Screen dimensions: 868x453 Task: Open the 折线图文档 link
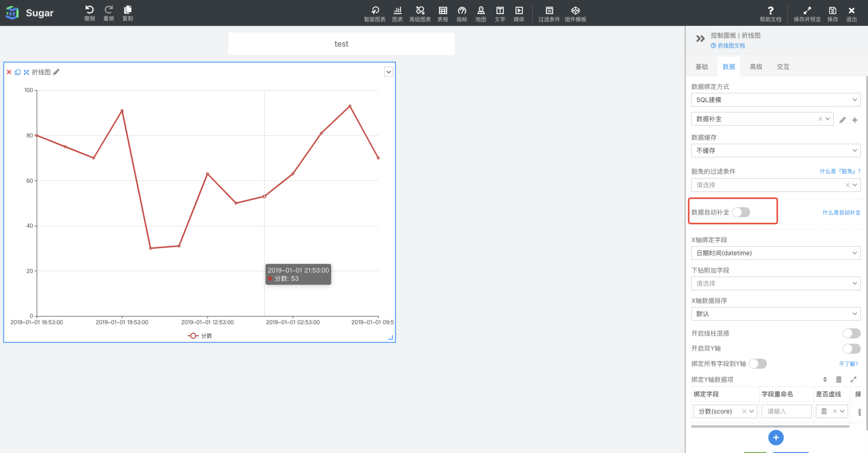click(728, 46)
